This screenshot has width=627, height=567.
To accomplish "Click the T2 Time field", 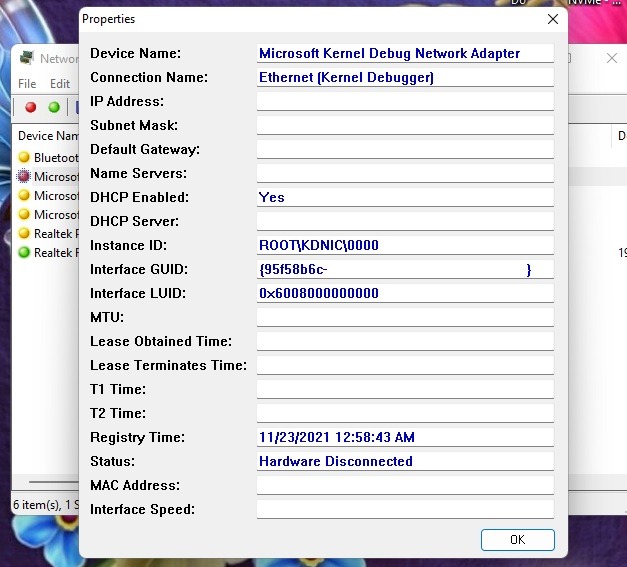I will click(x=405, y=413).
